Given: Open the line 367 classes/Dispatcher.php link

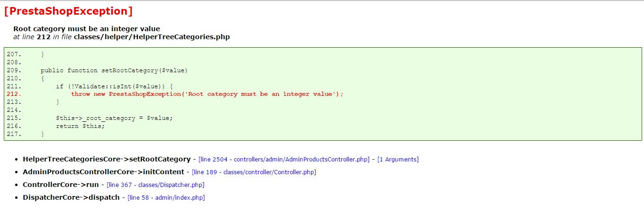Looking at the screenshot, I should coord(156,185).
